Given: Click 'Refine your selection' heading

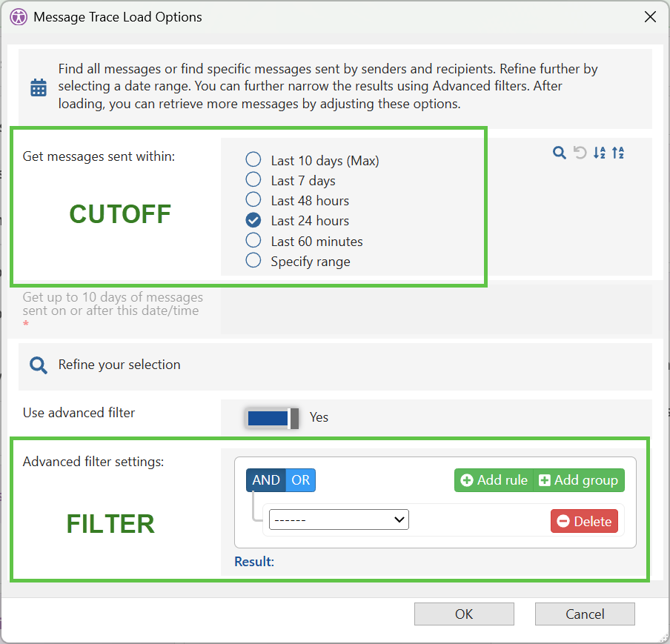Looking at the screenshot, I should coord(119,365).
